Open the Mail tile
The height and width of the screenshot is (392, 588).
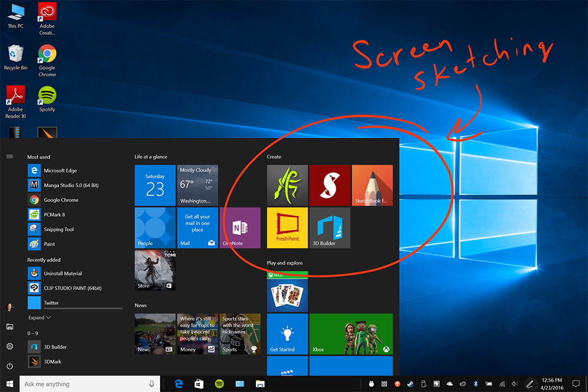(197, 228)
